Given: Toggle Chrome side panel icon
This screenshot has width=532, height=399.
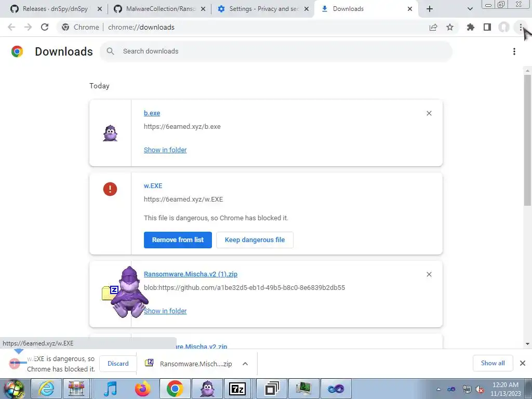Looking at the screenshot, I should 487,27.
